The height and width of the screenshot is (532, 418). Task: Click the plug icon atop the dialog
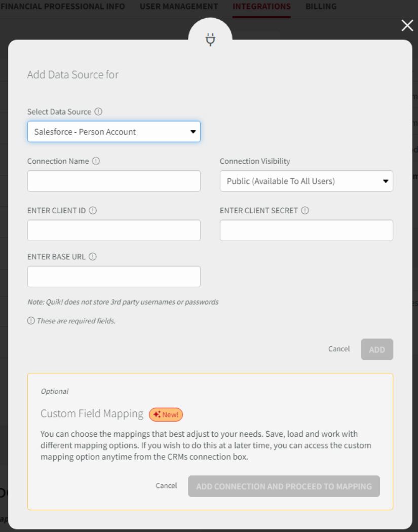pos(210,40)
